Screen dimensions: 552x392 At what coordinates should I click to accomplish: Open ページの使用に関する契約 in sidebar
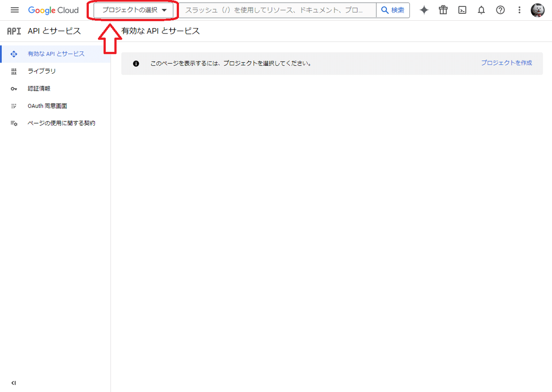55,123
